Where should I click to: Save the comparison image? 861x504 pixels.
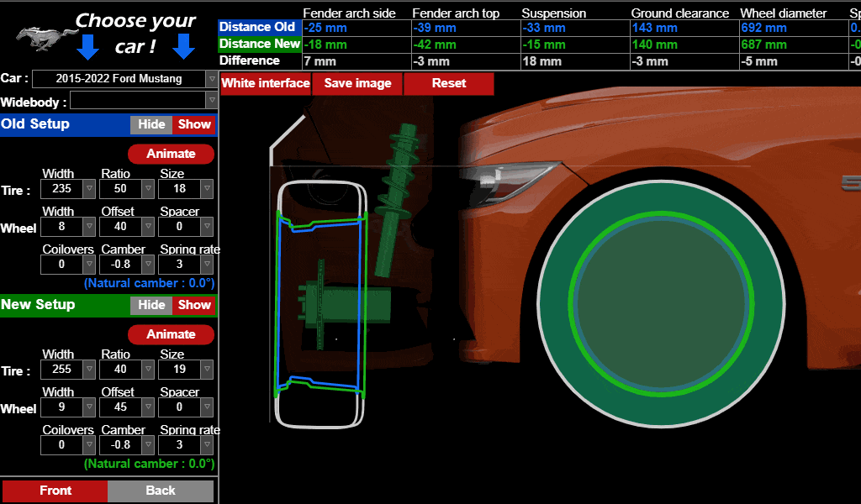pyautogui.click(x=357, y=83)
